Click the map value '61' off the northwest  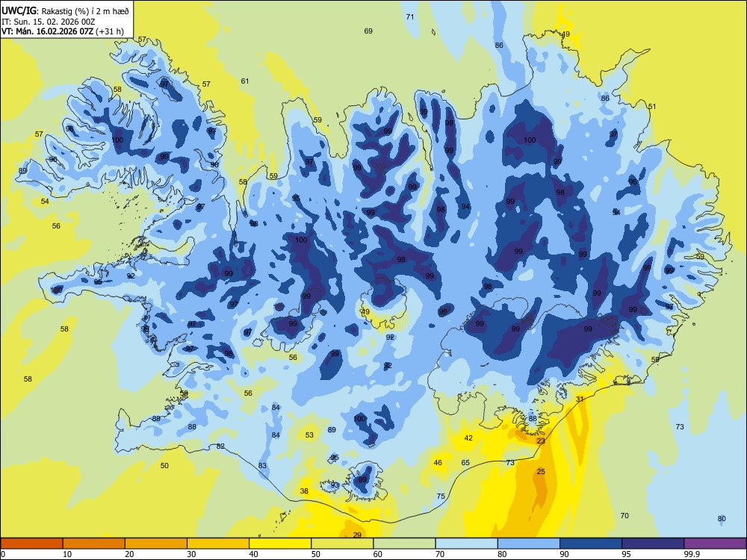[x=244, y=81]
